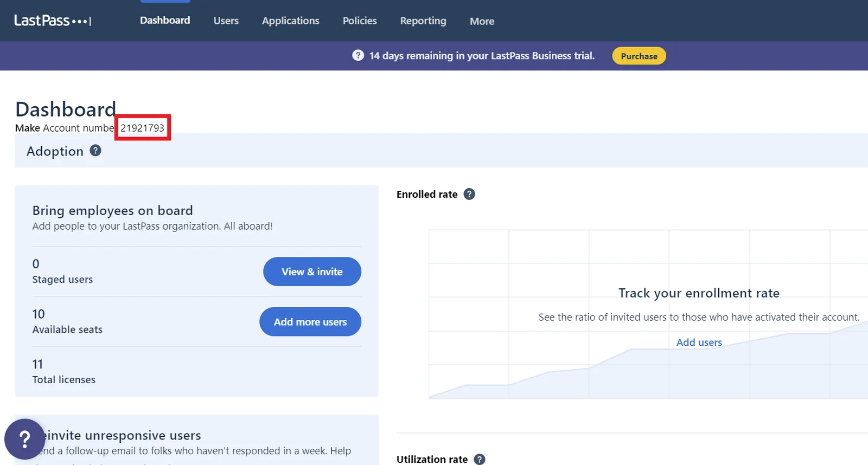Show help for Adoption section

point(95,151)
